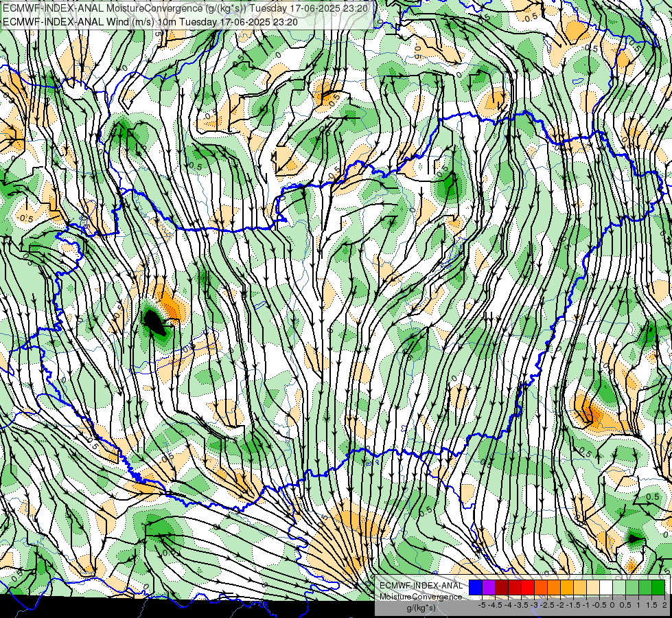Click the white legend color swatch
Viewport: 672px width, 618px height.
coord(606,588)
